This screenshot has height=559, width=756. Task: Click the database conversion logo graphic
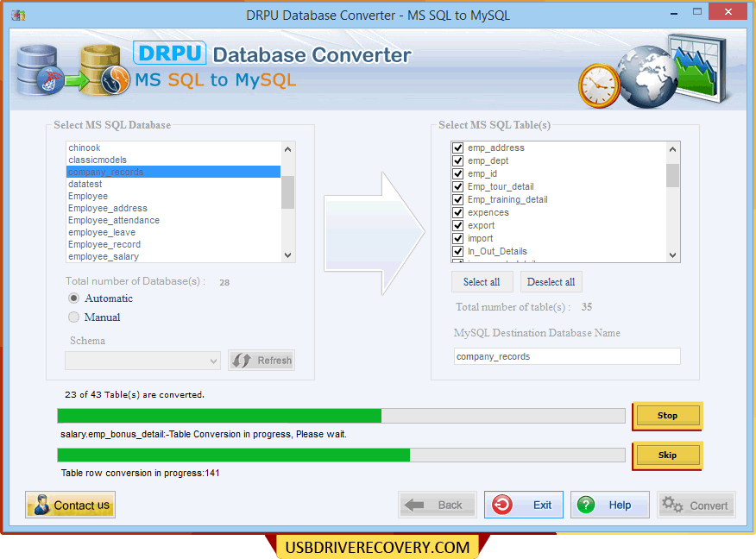point(72,70)
